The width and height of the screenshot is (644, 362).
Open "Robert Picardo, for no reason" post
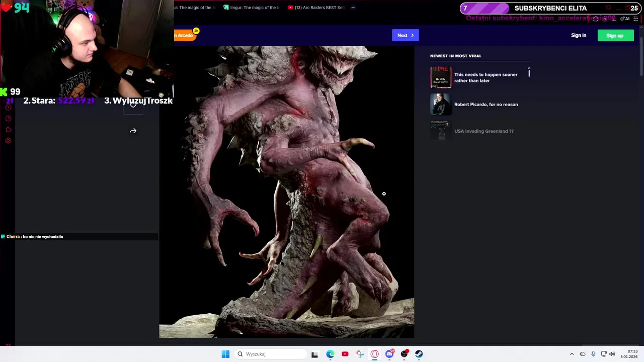(486, 105)
